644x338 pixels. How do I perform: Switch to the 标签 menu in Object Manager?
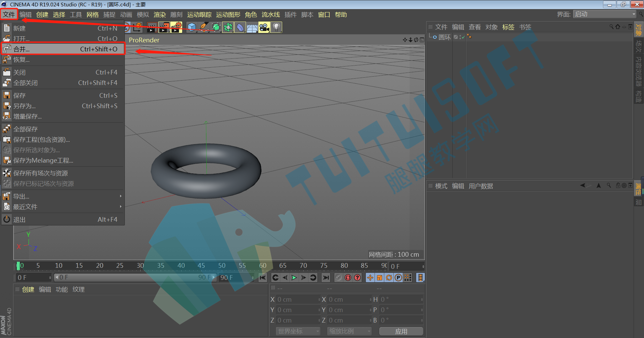coord(508,27)
